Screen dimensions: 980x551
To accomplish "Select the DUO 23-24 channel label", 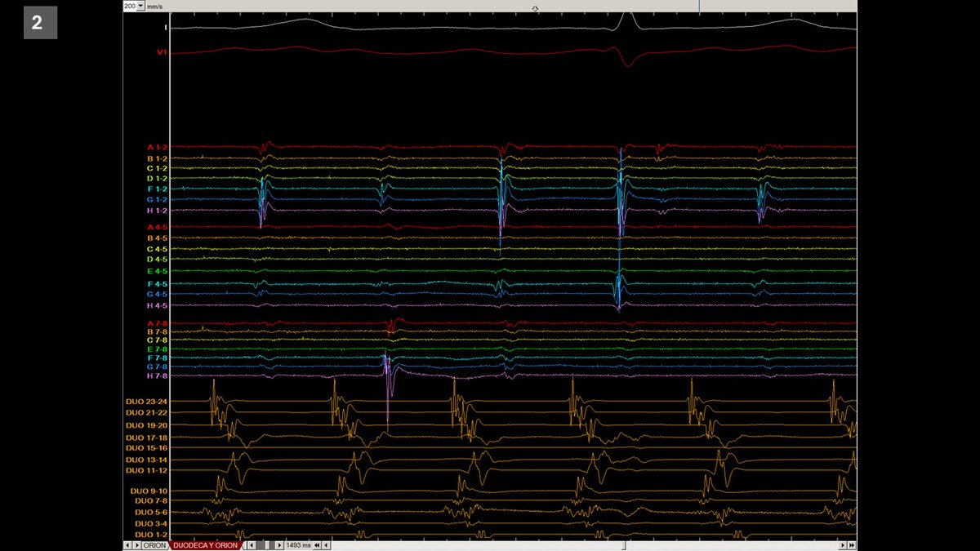I will (x=147, y=402).
